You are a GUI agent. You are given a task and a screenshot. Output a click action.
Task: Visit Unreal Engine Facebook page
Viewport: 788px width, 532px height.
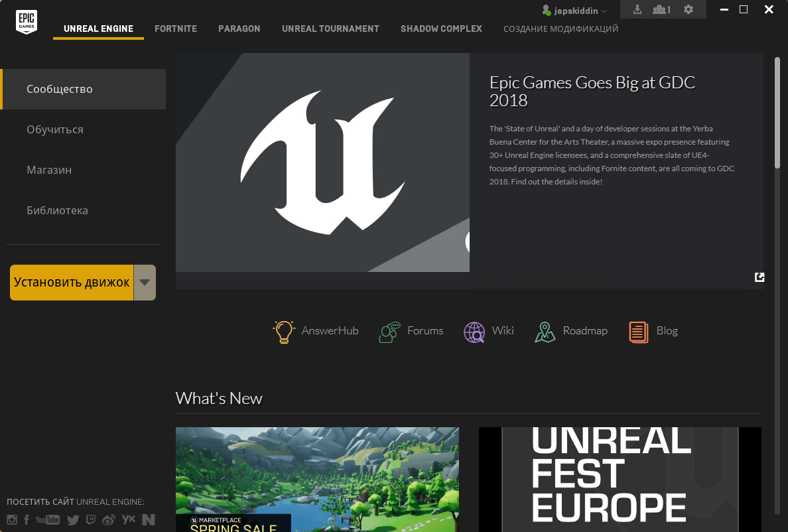26,520
